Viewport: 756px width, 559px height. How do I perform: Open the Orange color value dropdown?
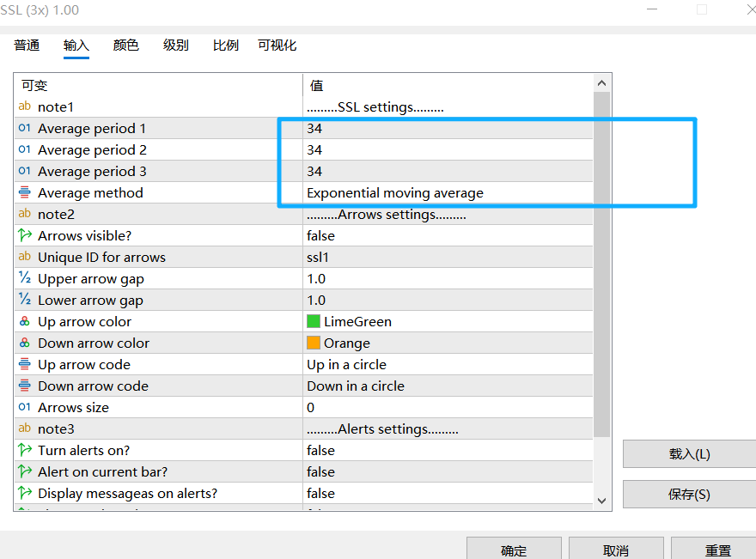coord(448,343)
